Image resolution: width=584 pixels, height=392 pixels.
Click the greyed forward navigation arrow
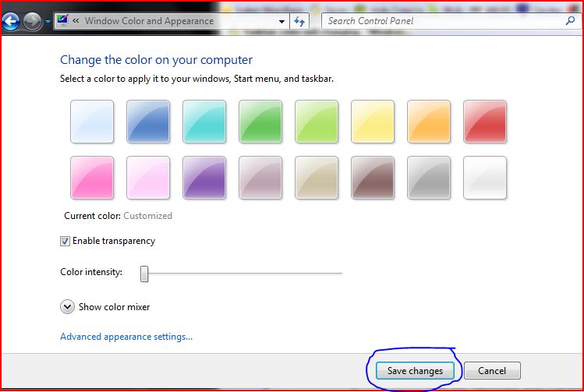click(x=33, y=22)
